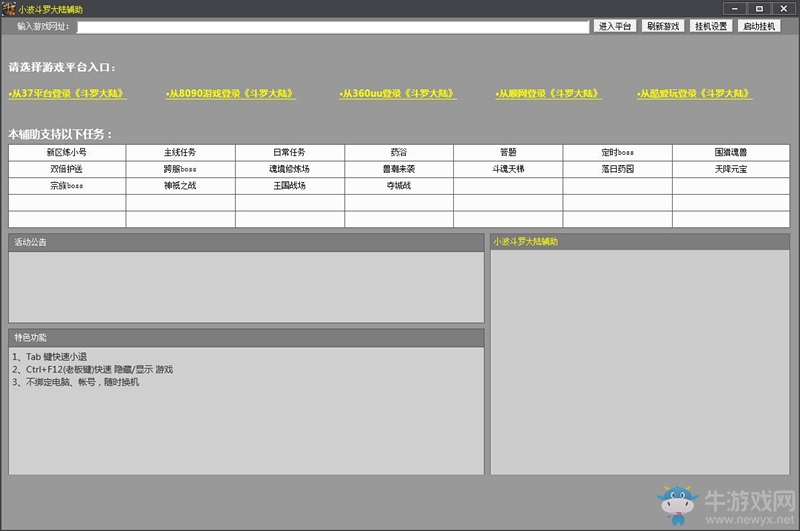
Task: Select the 天降元宝 task cell
Action: (731, 169)
